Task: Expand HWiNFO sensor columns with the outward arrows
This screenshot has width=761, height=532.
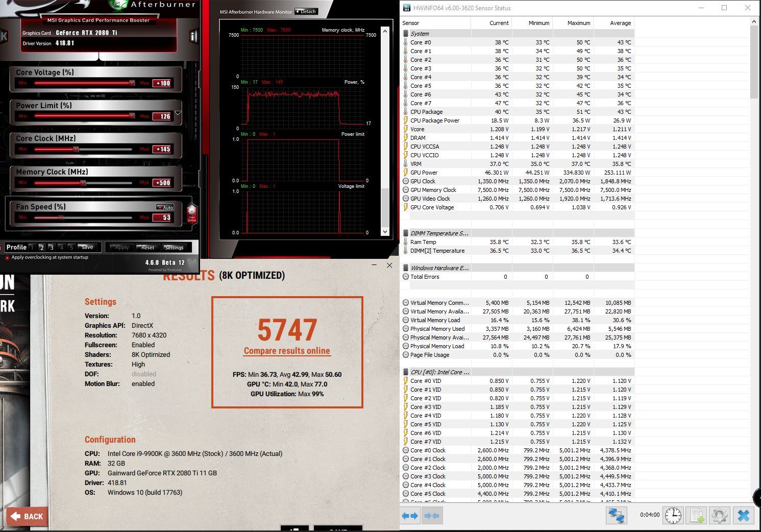Action: coord(410,516)
